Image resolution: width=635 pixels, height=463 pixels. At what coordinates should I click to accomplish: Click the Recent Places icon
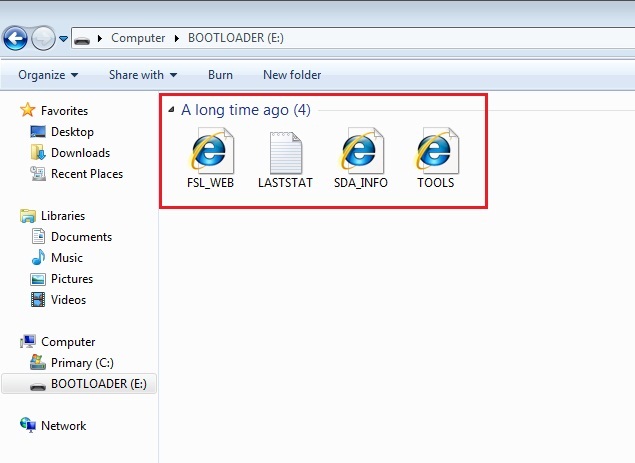(x=38, y=173)
